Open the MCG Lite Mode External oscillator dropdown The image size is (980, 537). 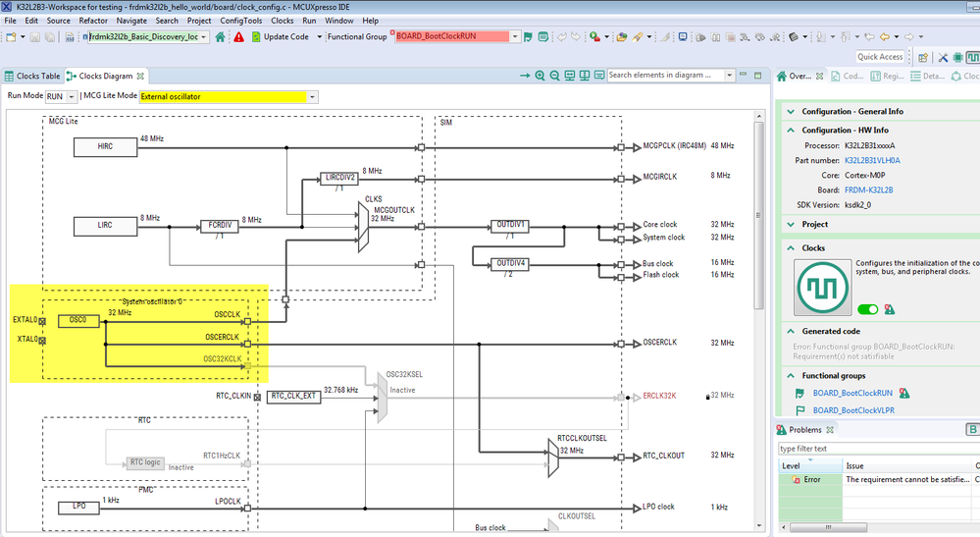[229, 97]
